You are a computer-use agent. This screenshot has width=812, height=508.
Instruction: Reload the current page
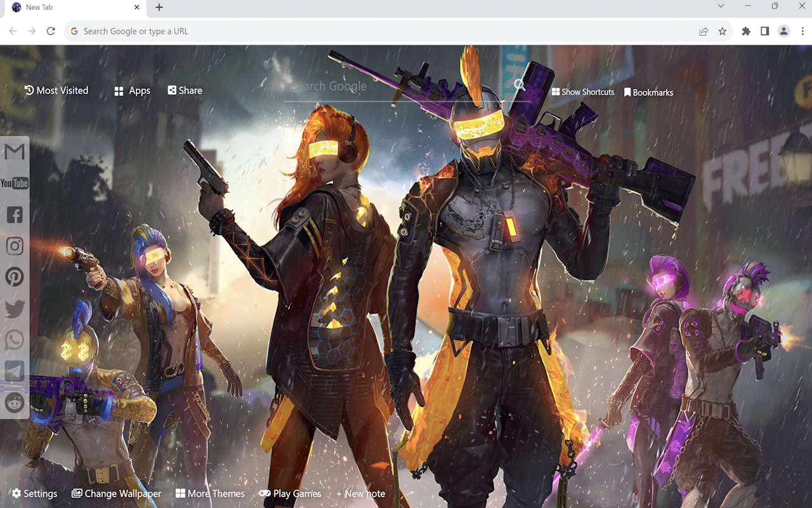point(51,31)
